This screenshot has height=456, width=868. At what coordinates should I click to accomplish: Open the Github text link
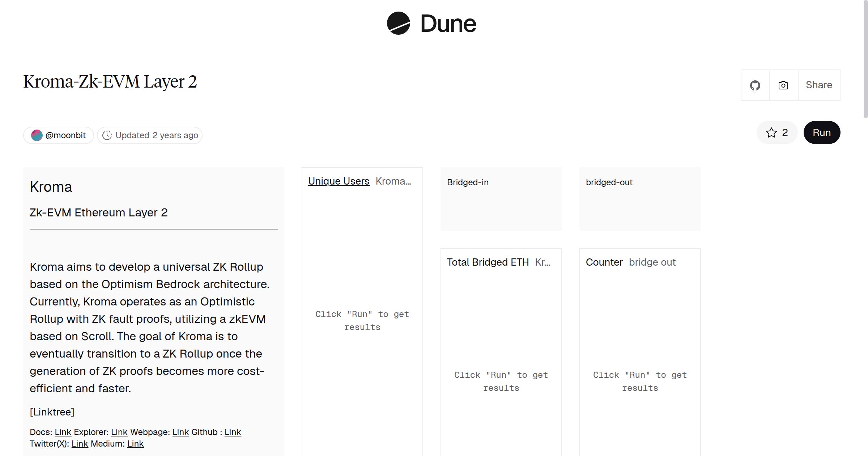(233, 432)
